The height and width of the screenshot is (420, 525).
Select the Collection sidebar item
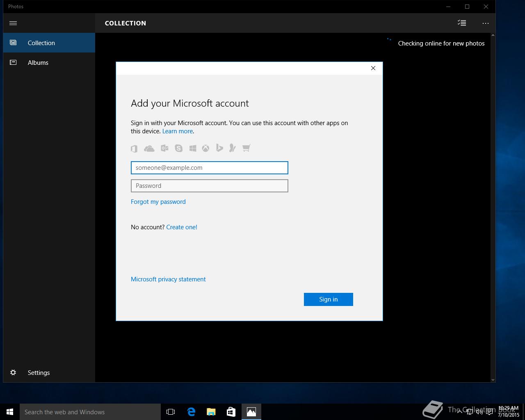pos(49,43)
